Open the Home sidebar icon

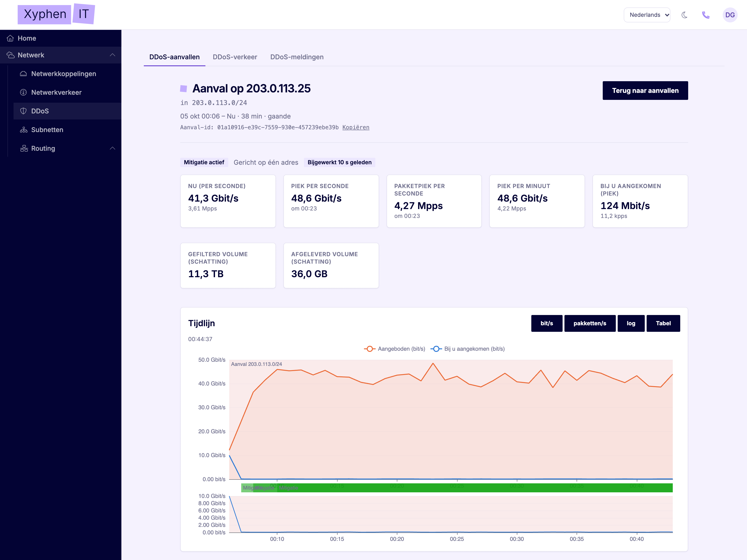pos(10,38)
